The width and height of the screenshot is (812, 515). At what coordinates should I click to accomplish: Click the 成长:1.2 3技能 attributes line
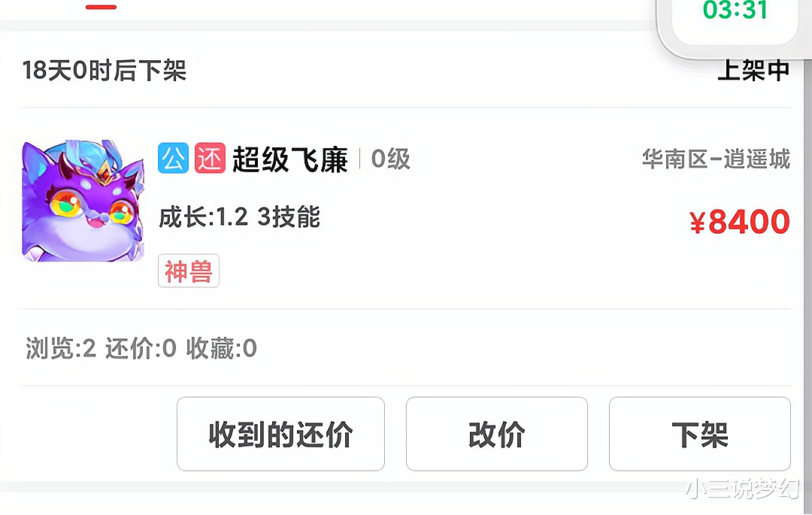tap(240, 217)
